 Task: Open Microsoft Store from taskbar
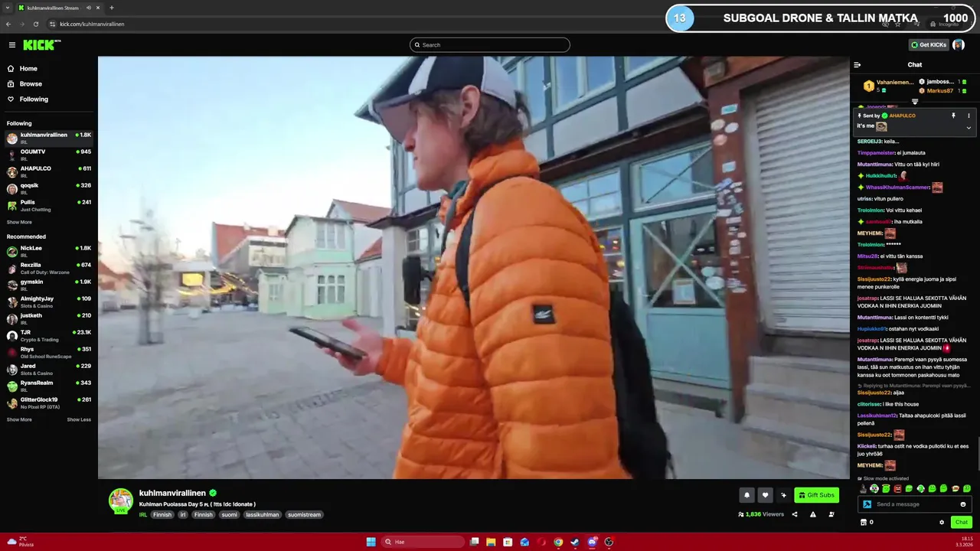(508, 542)
